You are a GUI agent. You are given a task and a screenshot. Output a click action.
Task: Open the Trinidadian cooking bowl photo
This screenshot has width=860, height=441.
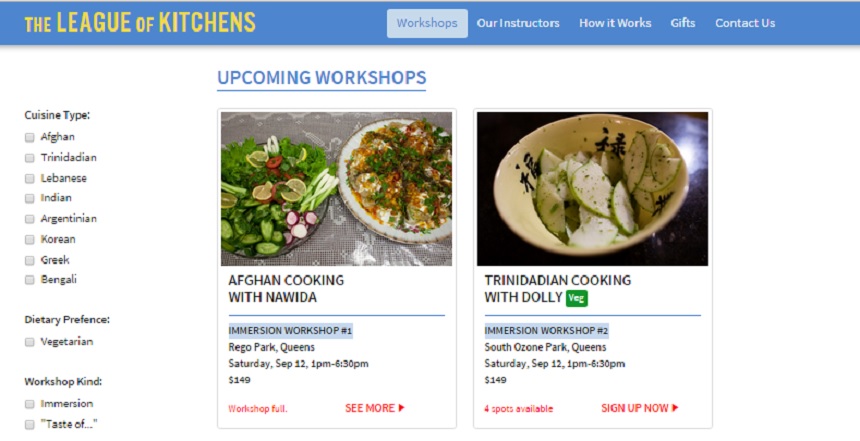point(592,189)
